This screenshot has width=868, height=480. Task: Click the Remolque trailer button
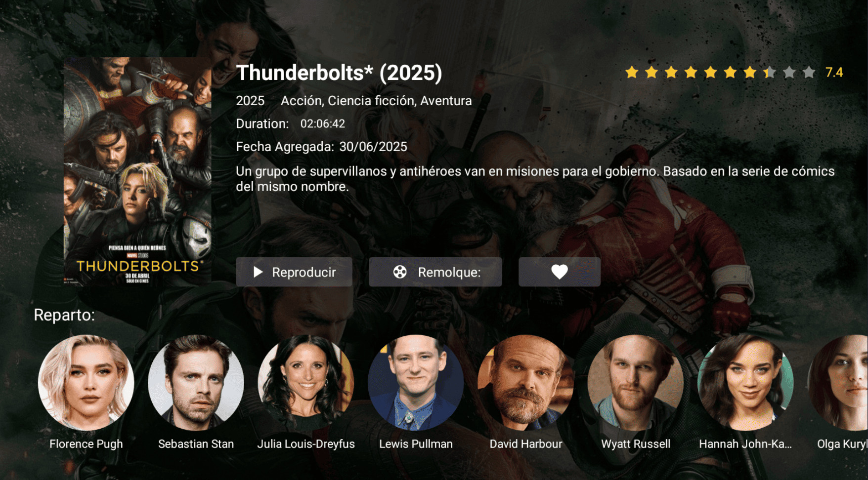[x=435, y=272]
